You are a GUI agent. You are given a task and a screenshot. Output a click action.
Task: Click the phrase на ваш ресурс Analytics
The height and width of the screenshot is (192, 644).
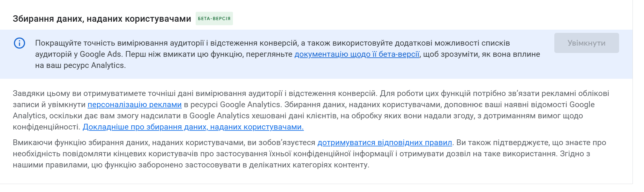pyautogui.click(x=80, y=65)
